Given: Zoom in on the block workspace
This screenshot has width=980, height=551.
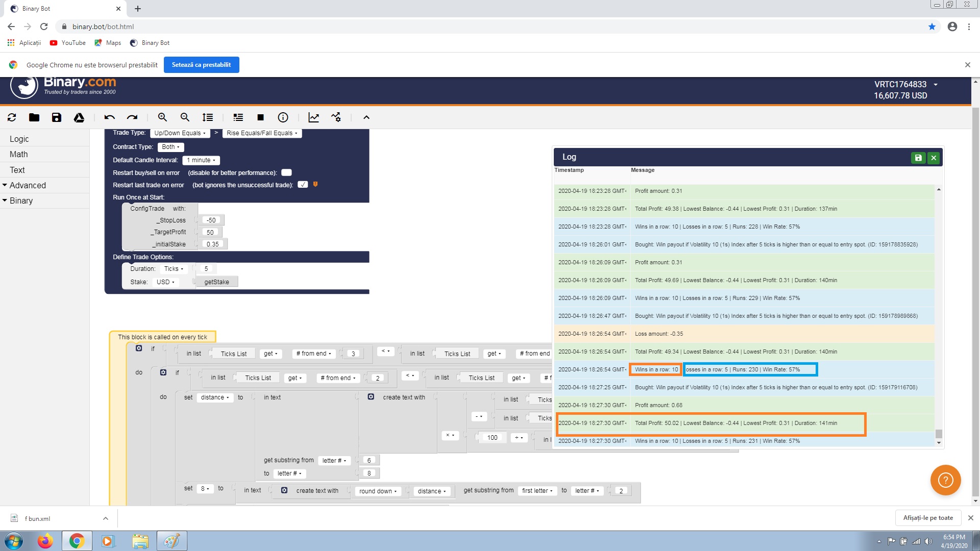Looking at the screenshot, I should (162, 117).
